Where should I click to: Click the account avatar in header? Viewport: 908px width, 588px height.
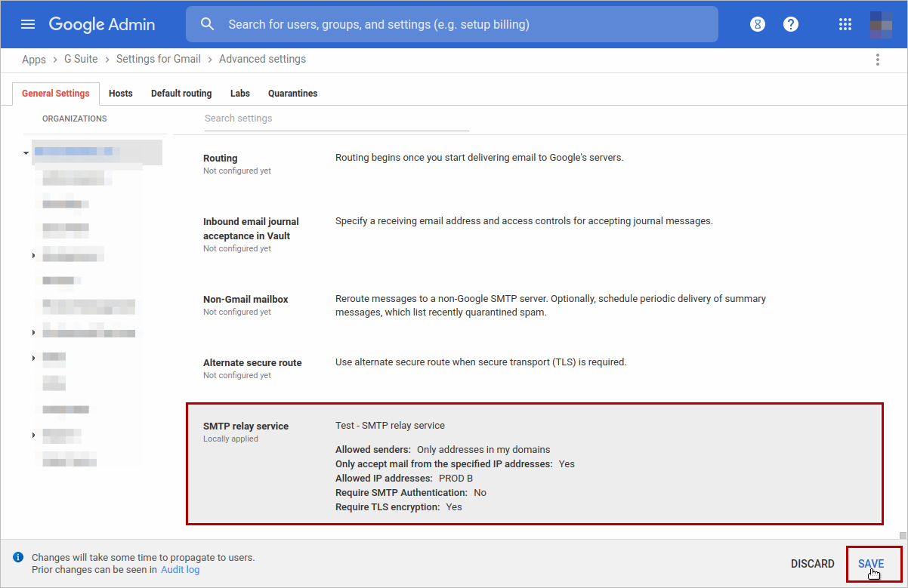(x=881, y=24)
